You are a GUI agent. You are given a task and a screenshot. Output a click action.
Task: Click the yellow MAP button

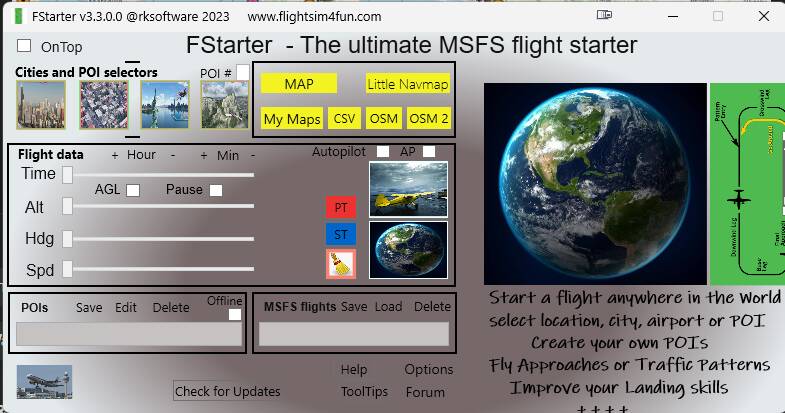299,84
